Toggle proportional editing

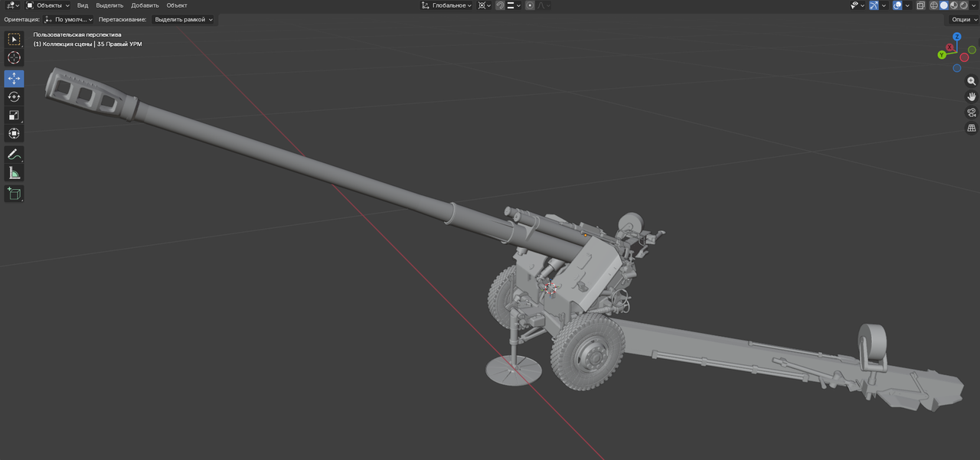[x=530, y=5]
